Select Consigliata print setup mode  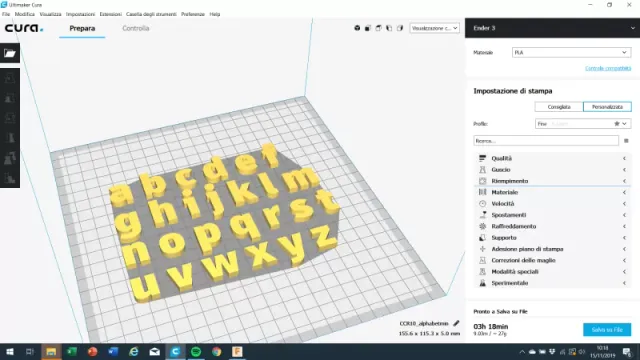559,107
